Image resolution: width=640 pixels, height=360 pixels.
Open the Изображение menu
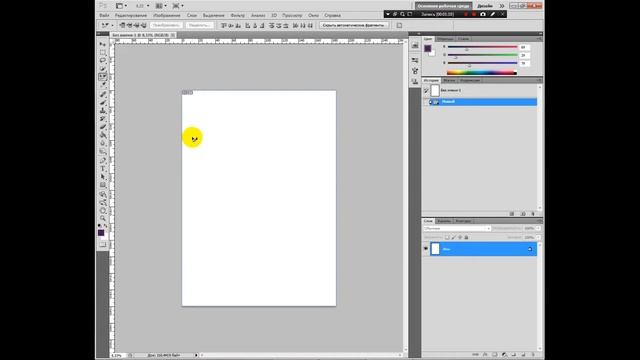click(167, 16)
